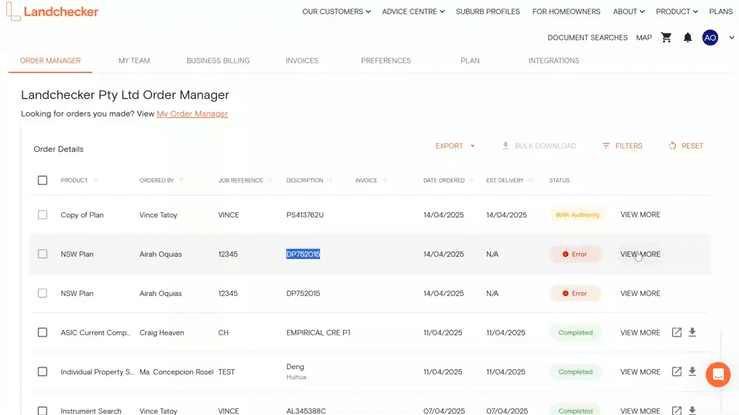The width and height of the screenshot is (739, 415).
Task: Expand the Our Customers menu
Action: [x=336, y=11]
